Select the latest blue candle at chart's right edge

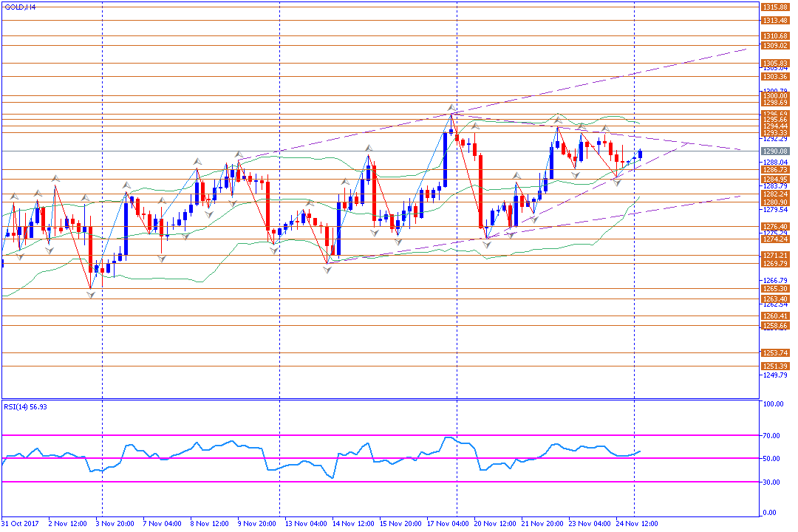640,154
